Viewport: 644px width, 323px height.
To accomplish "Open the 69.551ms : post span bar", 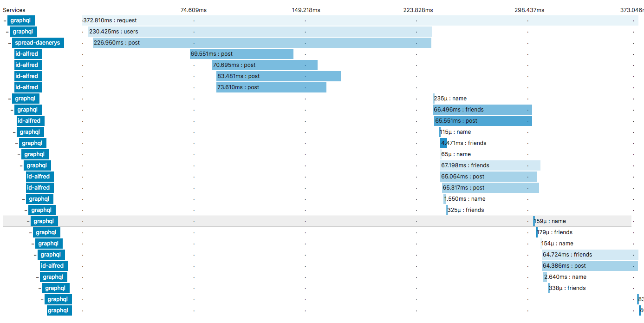I will 241,54.
